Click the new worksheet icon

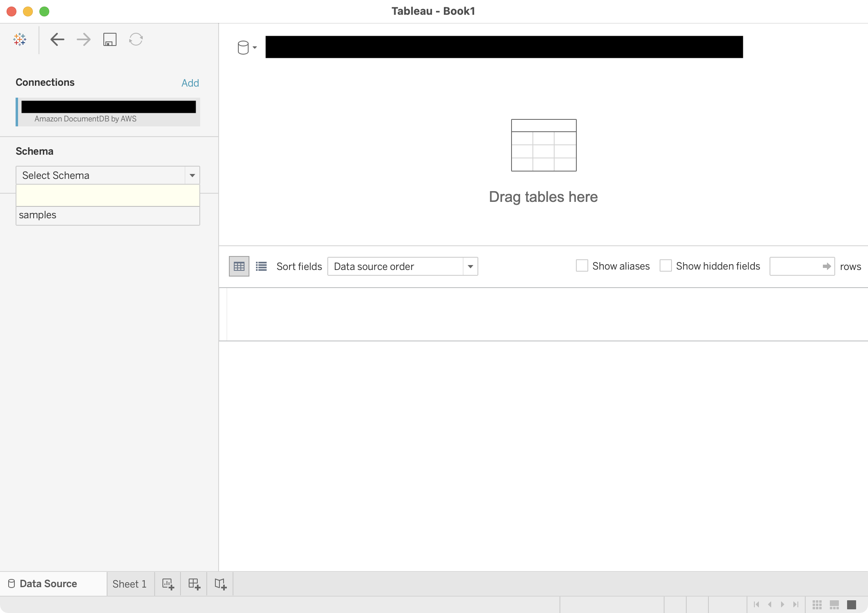[168, 583]
